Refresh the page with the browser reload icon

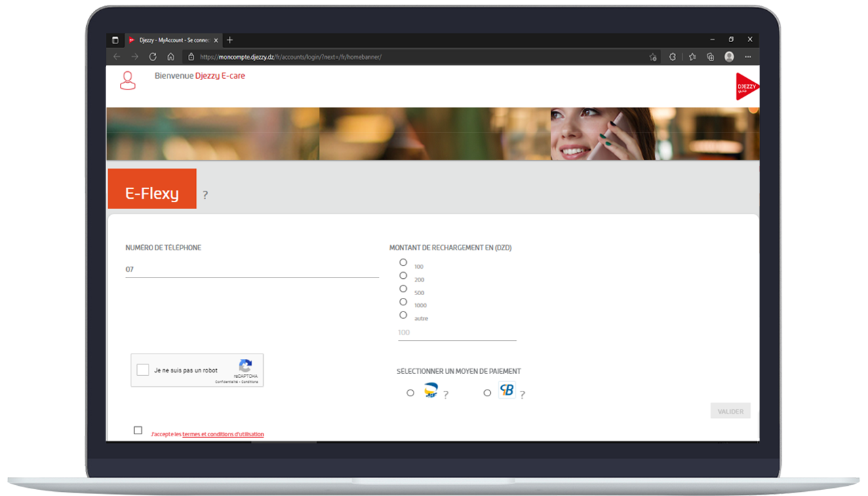coord(153,57)
